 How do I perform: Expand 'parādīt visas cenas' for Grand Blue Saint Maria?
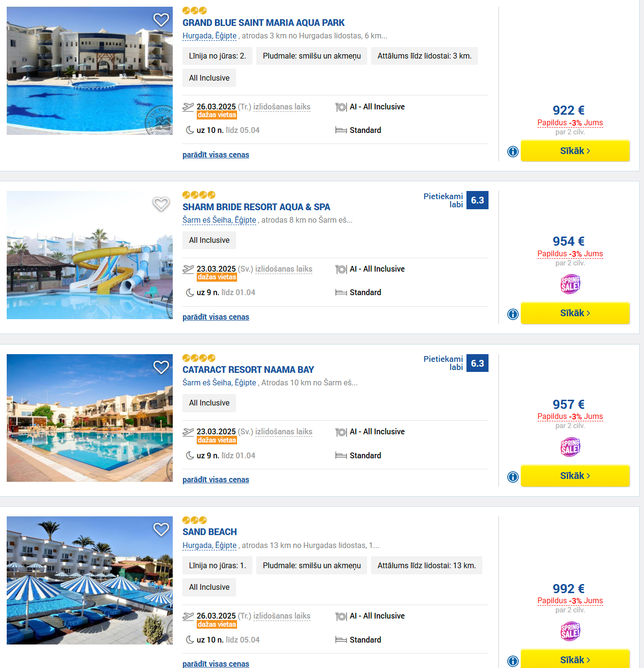coord(216,155)
